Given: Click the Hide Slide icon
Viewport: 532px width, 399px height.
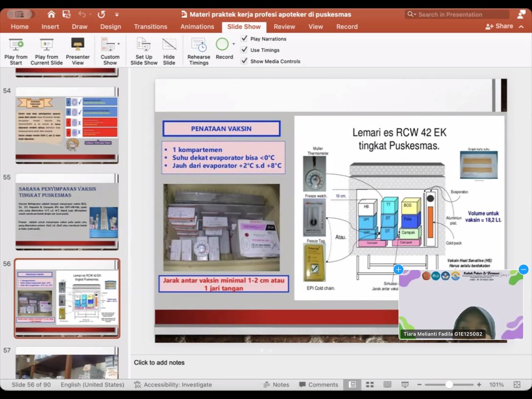Looking at the screenshot, I should [x=169, y=45].
